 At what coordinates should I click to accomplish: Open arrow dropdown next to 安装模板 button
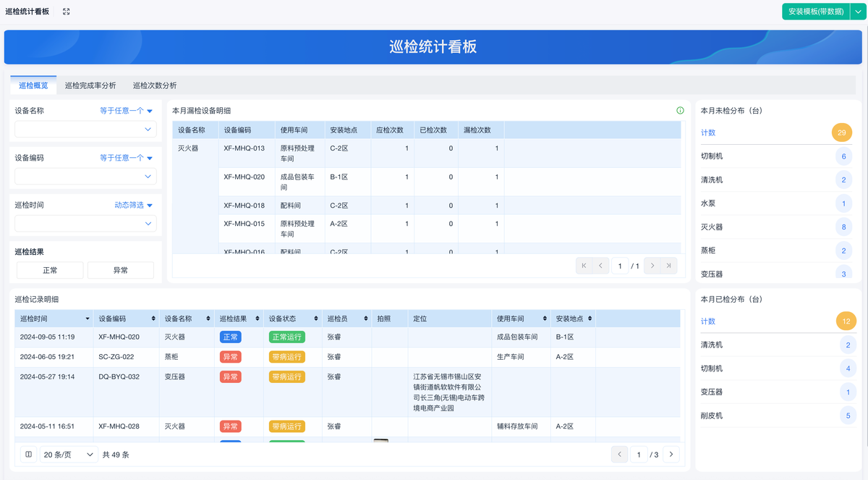[x=857, y=12]
